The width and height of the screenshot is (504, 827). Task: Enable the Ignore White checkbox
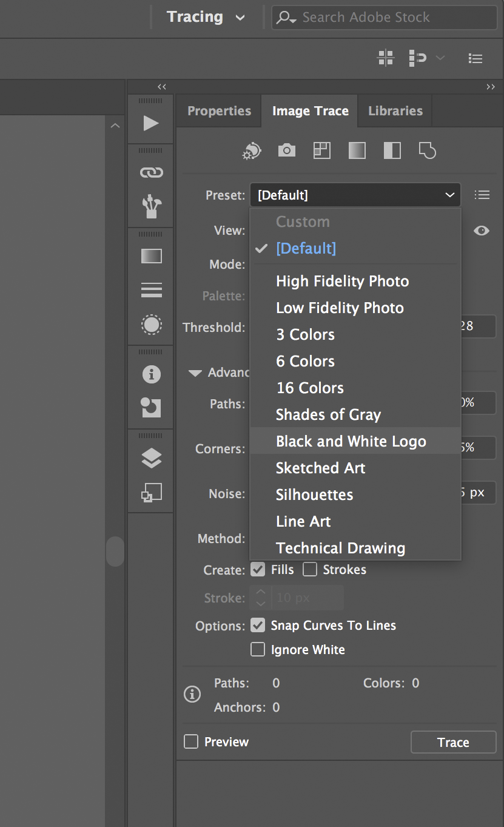coord(258,650)
